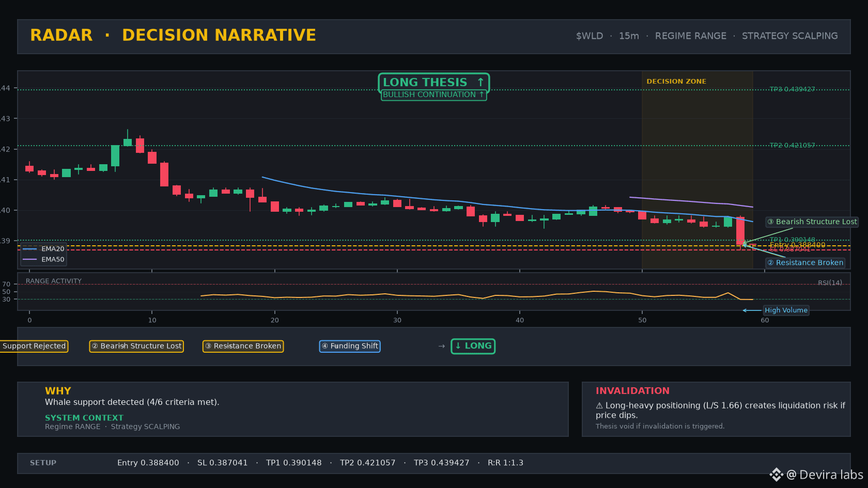Viewport: 868px width, 488px height.
Task: Click the EMA20 blue legend line
Action: pos(30,249)
